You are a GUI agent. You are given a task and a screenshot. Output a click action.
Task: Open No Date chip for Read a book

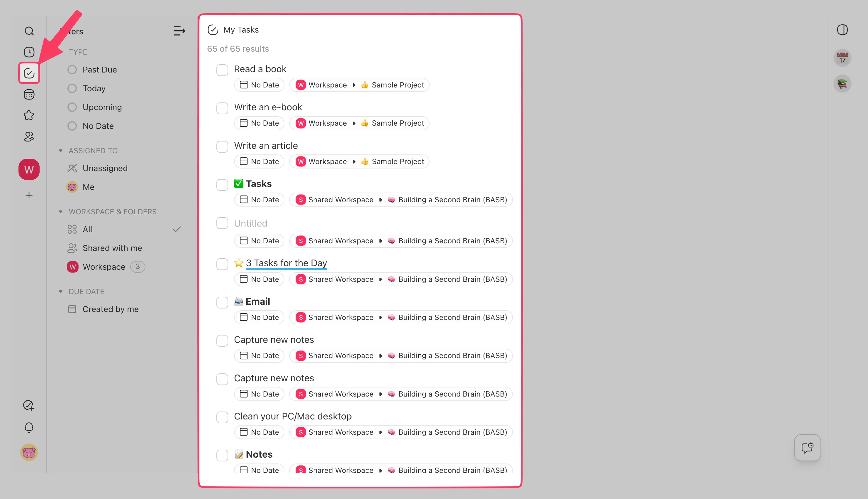[x=259, y=85]
